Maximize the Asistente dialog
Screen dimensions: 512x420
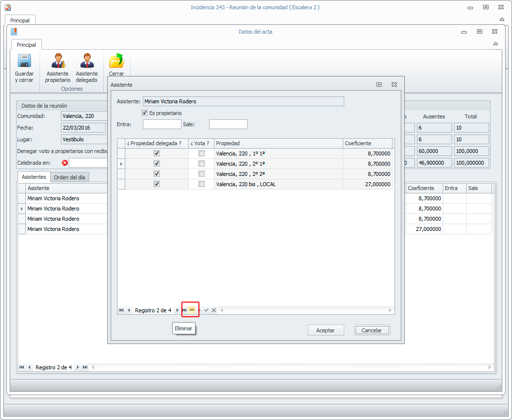(x=379, y=84)
